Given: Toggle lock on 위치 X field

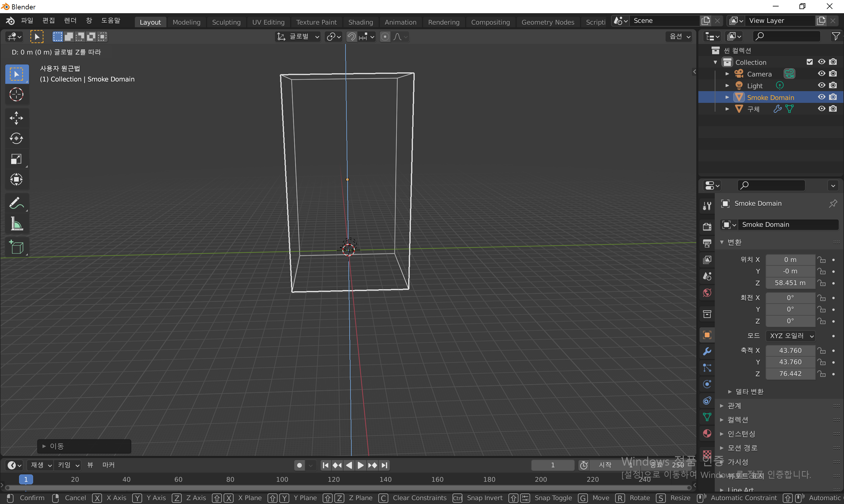Looking at the screenshot, I should point(822,260).
